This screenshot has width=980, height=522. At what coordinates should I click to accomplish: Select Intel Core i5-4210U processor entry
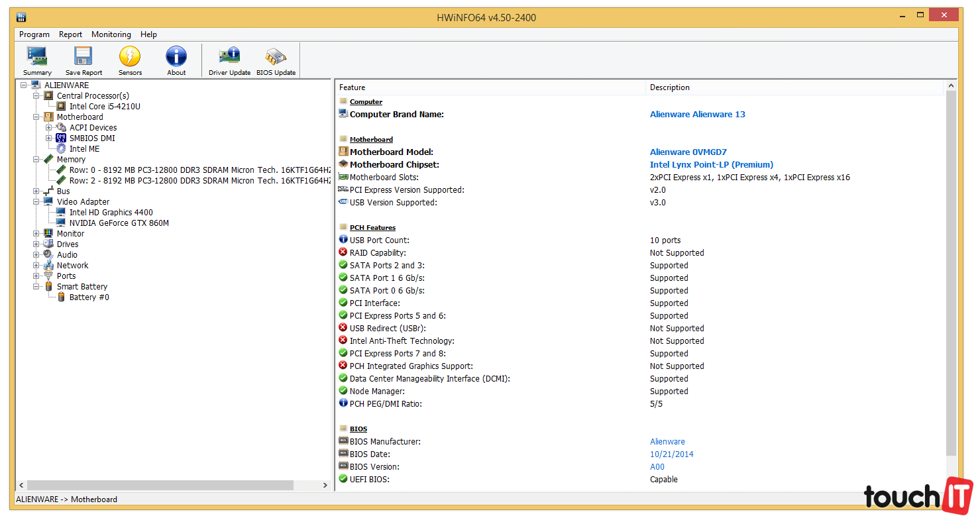point(105,106)
